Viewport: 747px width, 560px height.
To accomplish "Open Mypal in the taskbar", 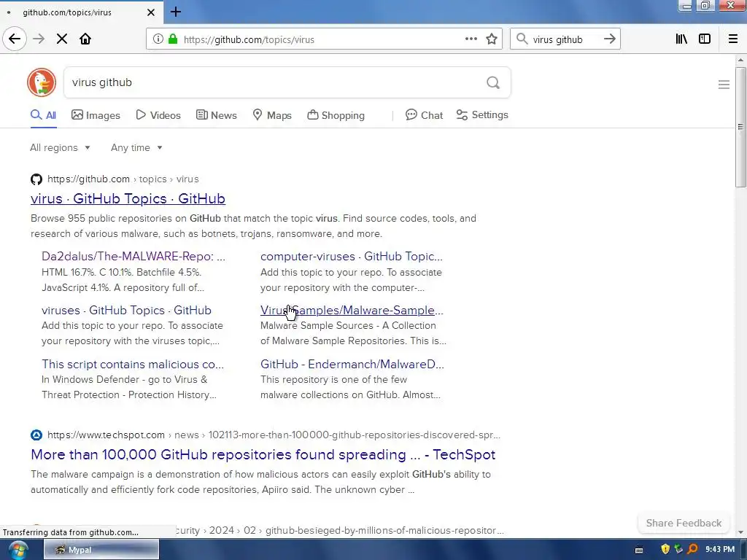I will pyautogui.click(x=101, y=550).
